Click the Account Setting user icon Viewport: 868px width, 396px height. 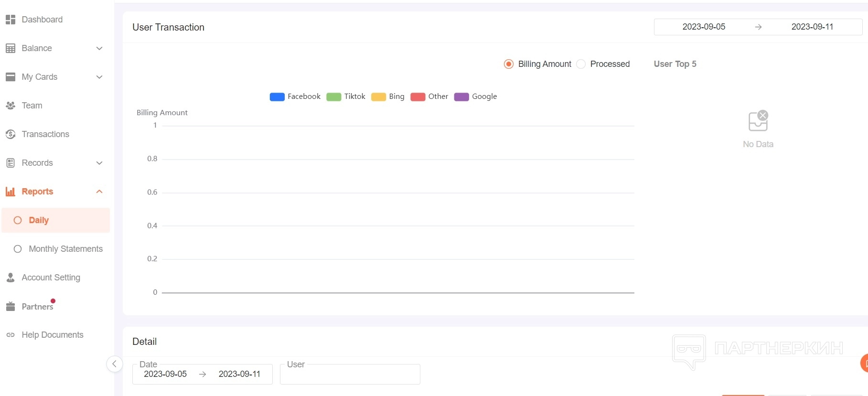(11, 278)
